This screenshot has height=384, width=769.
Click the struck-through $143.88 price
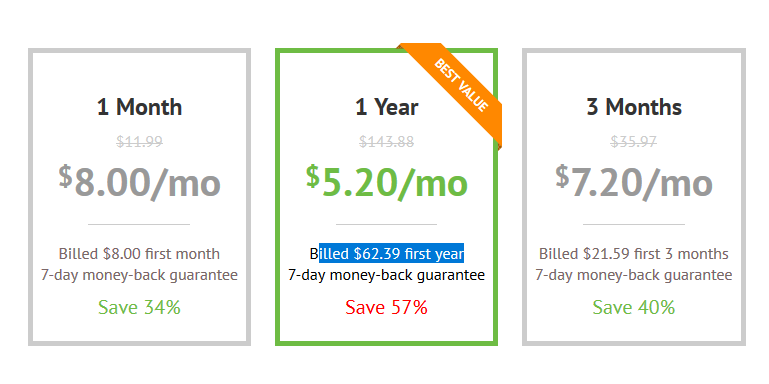pos(386,142)
